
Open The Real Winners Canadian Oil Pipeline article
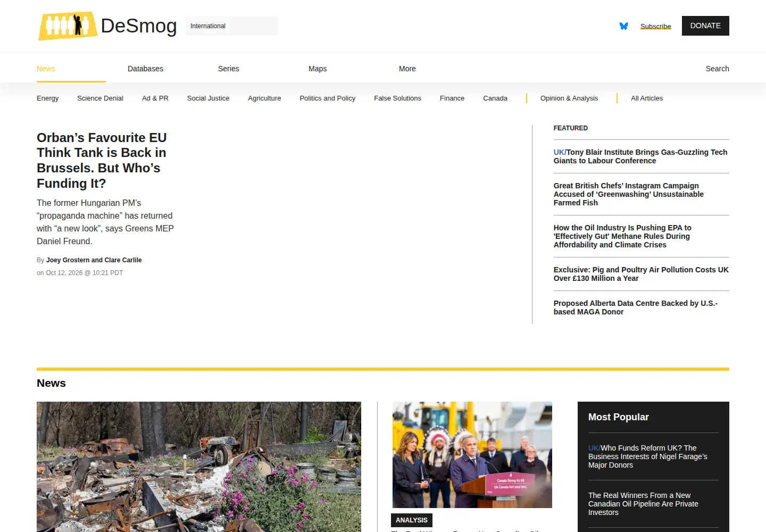click(x=643, y=504)
